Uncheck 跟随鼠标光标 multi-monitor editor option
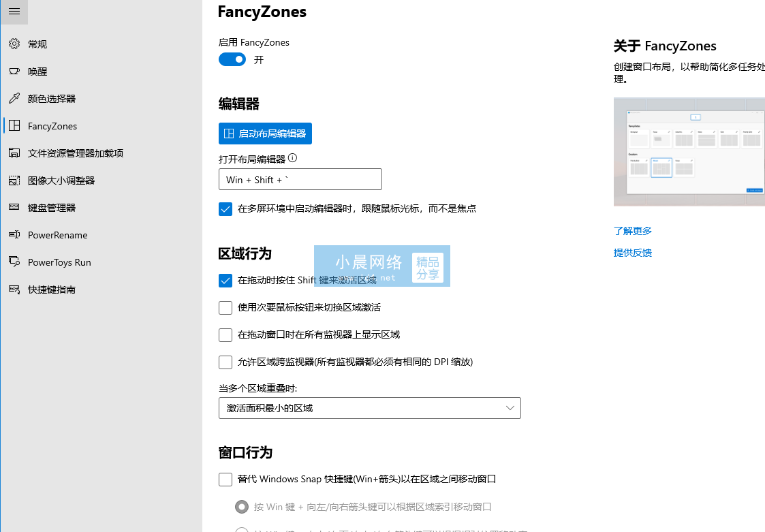 pos(225,209)
